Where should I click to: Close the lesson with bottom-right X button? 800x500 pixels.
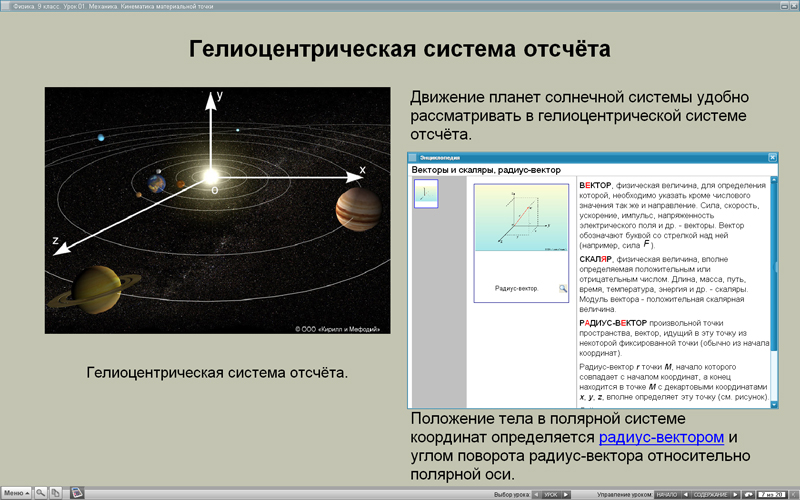click(793, 494)
